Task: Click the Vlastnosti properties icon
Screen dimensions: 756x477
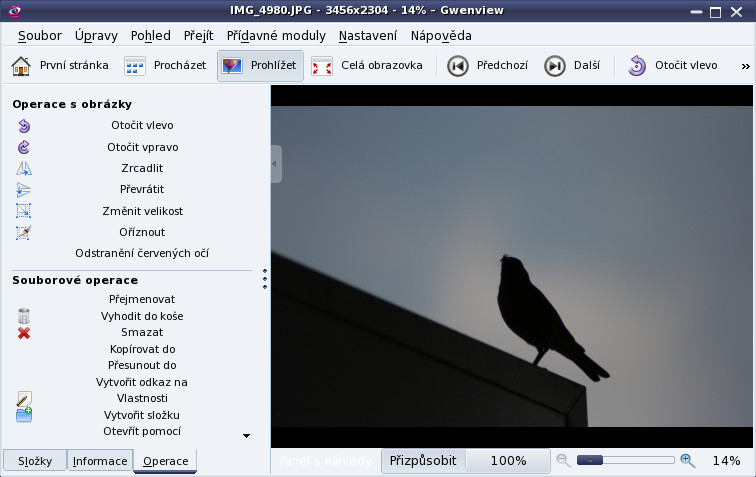Action: [24, 398]
